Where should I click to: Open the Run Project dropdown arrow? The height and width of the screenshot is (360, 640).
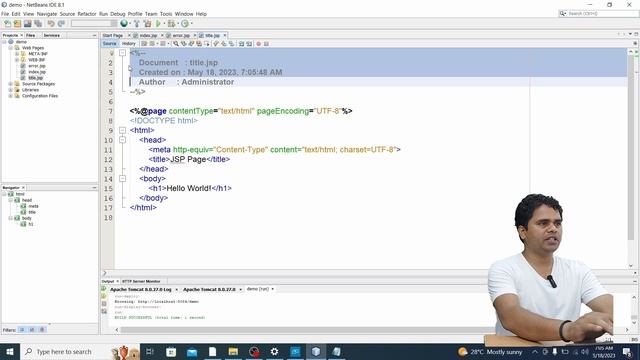tap(164, 24)
